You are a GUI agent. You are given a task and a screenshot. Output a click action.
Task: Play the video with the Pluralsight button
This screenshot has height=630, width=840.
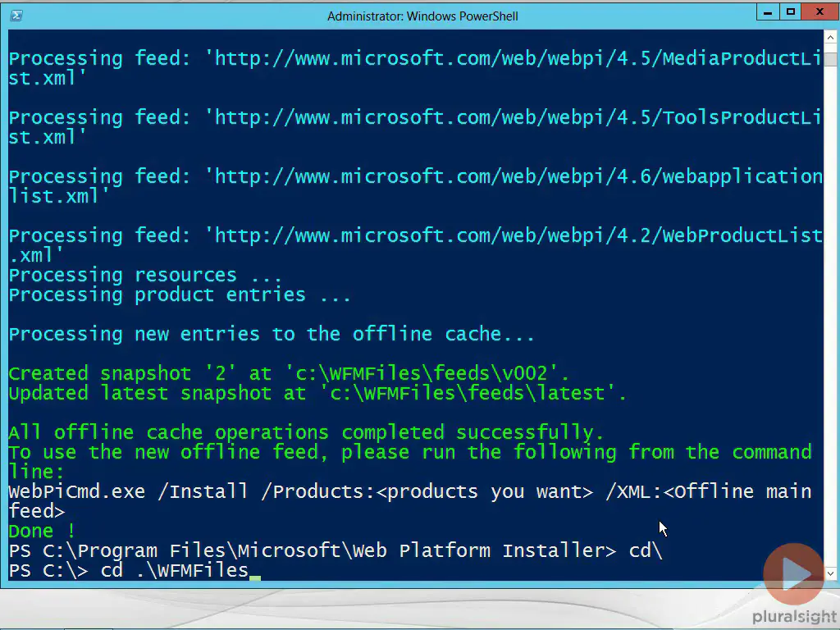(x=793, y=573)
